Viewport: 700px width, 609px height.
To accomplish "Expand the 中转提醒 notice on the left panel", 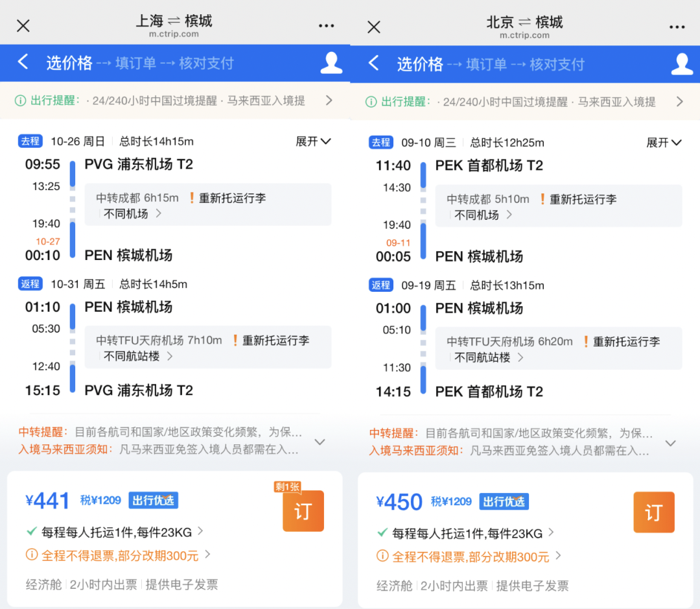I will (x=319, y=441).
